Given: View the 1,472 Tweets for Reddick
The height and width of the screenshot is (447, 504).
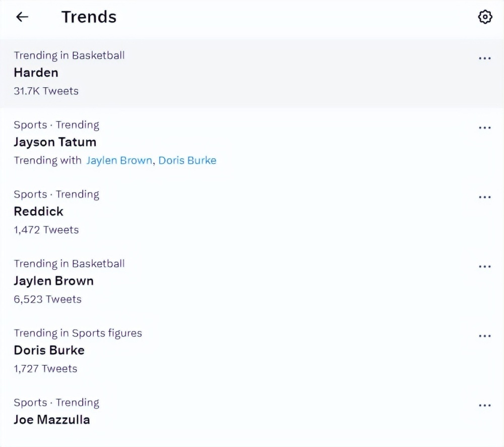Looking at the screenshot, I should coord(46,230).
